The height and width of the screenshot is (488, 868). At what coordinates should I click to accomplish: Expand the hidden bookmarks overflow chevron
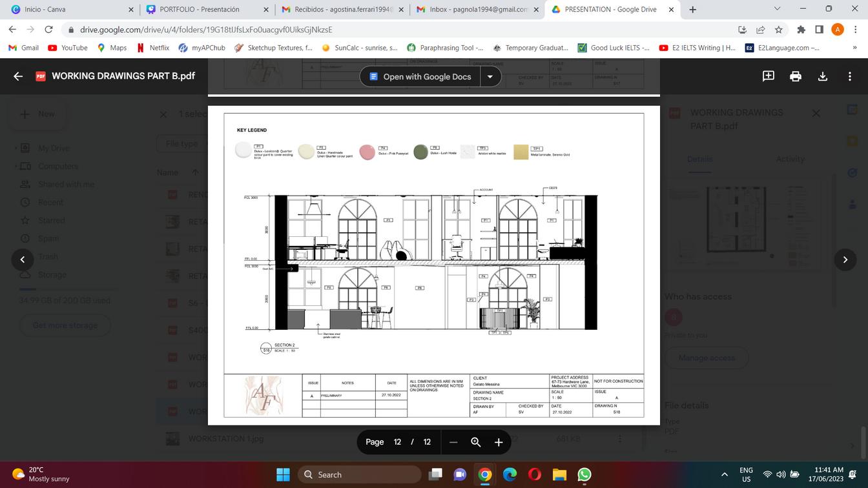[x=855, y=48]
